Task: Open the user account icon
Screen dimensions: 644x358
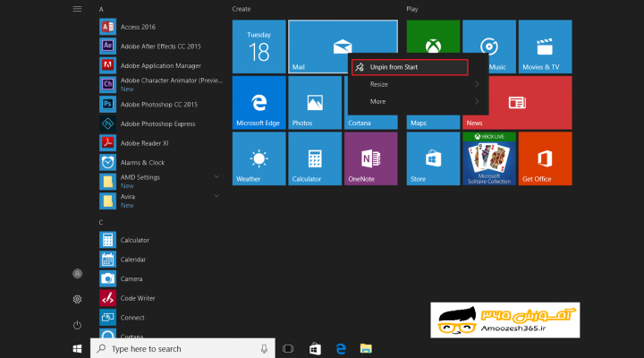Action: [x=77, y=274]
